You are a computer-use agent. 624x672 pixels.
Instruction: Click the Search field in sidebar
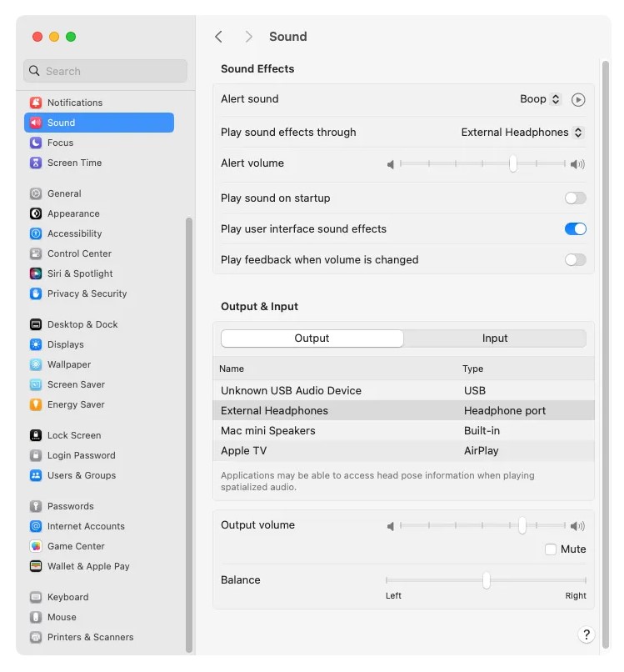105,71
